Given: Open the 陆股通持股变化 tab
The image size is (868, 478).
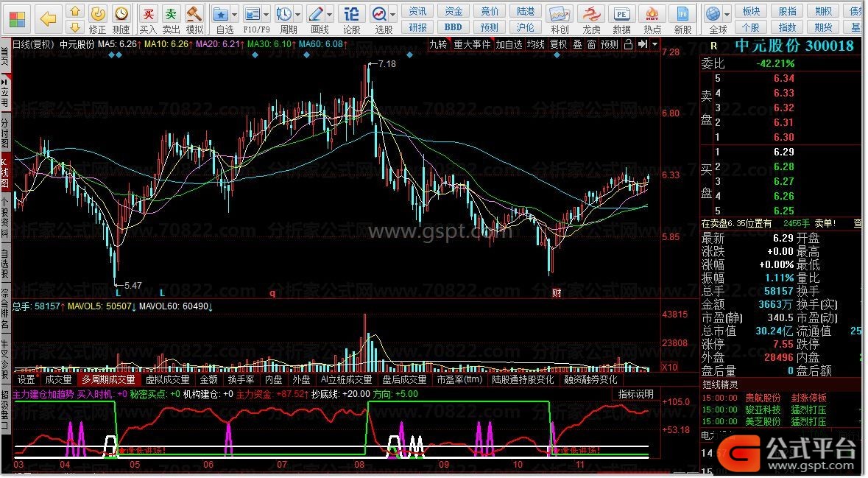Looking at the screenshot, I should [x=523, y=380].
